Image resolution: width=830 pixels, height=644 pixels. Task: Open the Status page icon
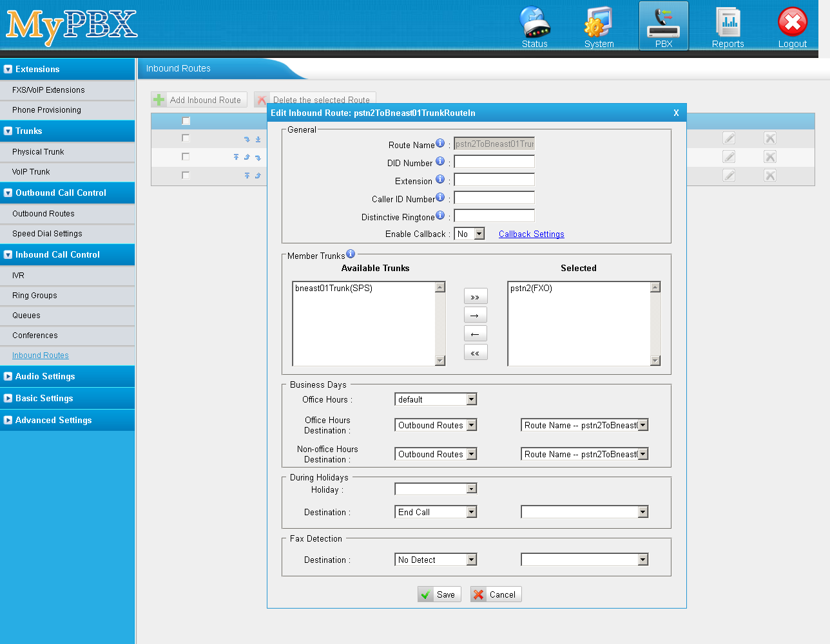535,26
